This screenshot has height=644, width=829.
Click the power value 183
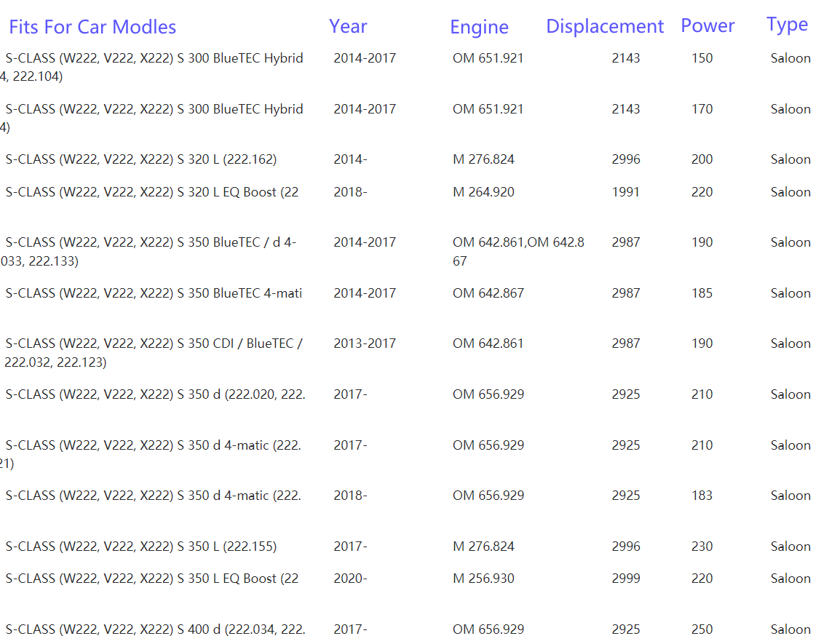tap(702, 496)
